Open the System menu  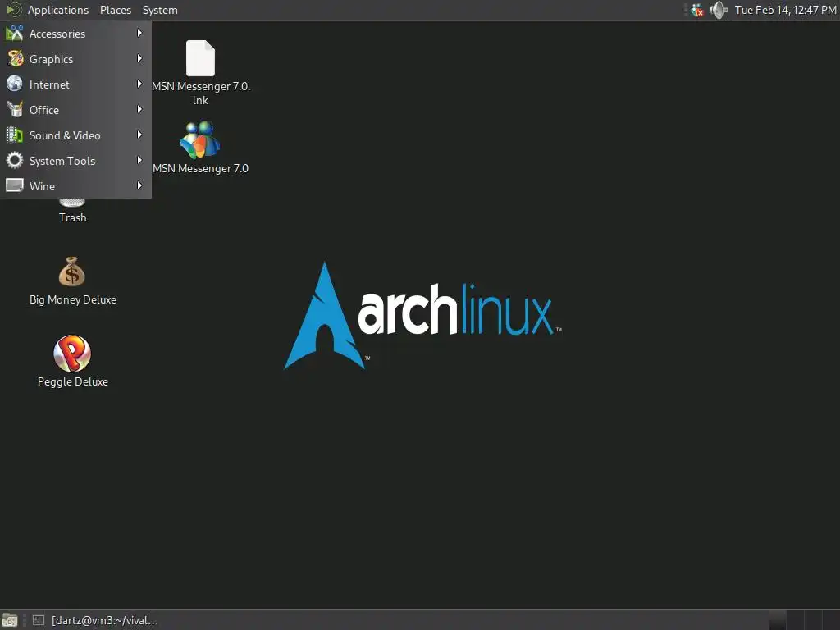pyautogui.click(x=160, y=10)
